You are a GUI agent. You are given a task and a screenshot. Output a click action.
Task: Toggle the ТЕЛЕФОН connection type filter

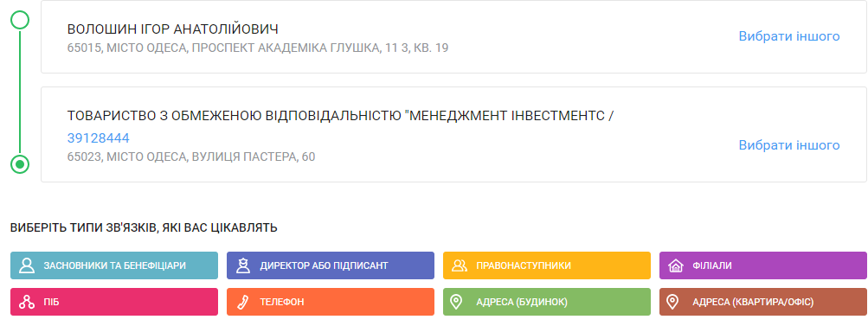[x=331, y=302]
